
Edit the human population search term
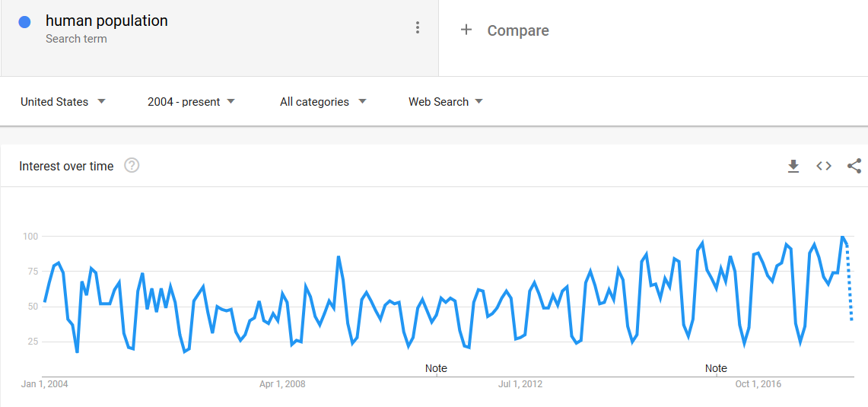pos(107,21)
